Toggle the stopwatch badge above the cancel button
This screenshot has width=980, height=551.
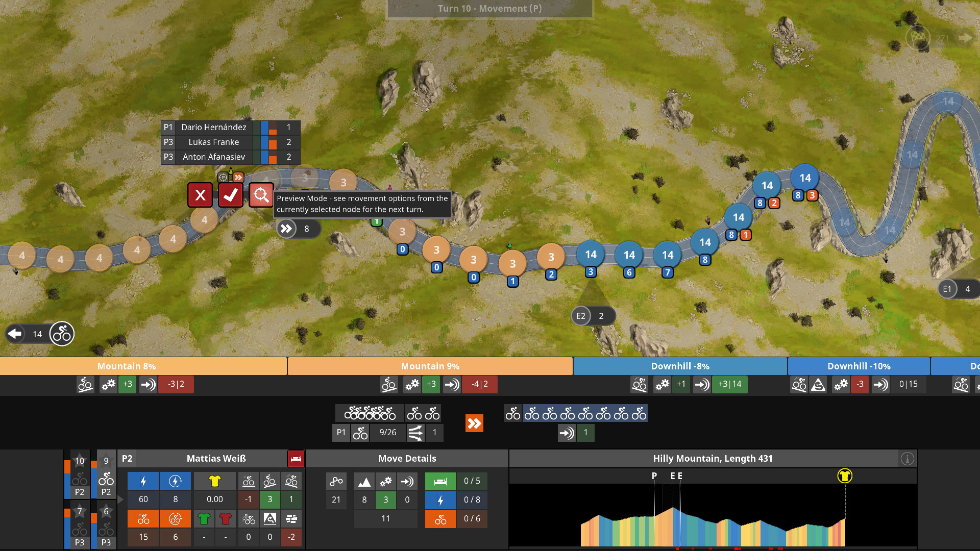pos(223,177)
